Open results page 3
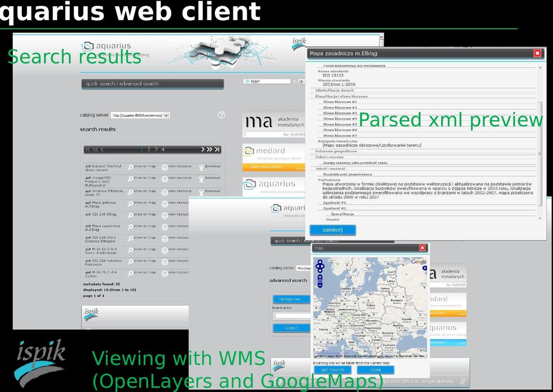The height and width of the screenshot is (392, 553). 156,150
